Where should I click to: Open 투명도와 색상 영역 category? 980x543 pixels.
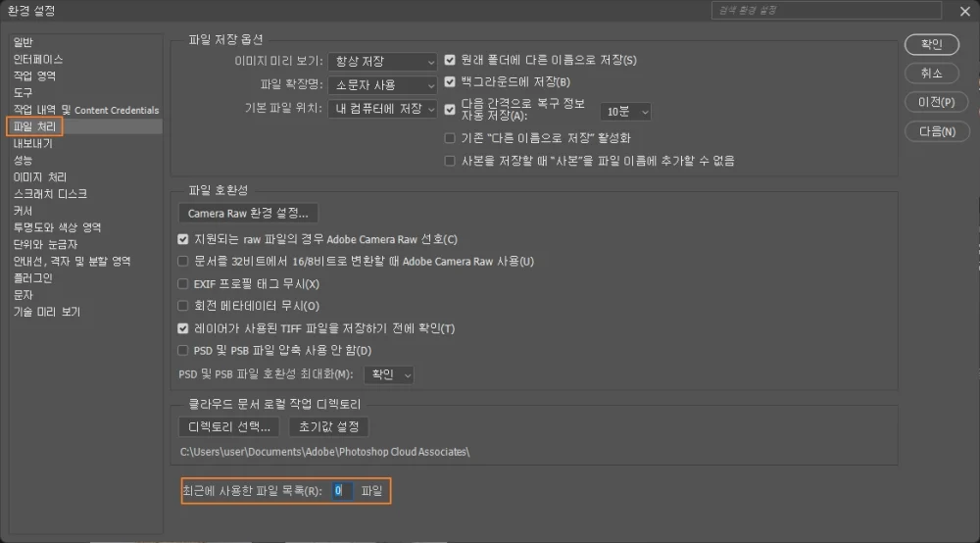click(57, 227)
